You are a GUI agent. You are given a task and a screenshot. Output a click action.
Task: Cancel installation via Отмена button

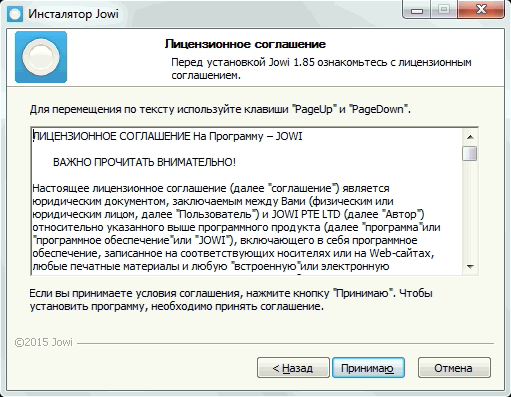454,368
